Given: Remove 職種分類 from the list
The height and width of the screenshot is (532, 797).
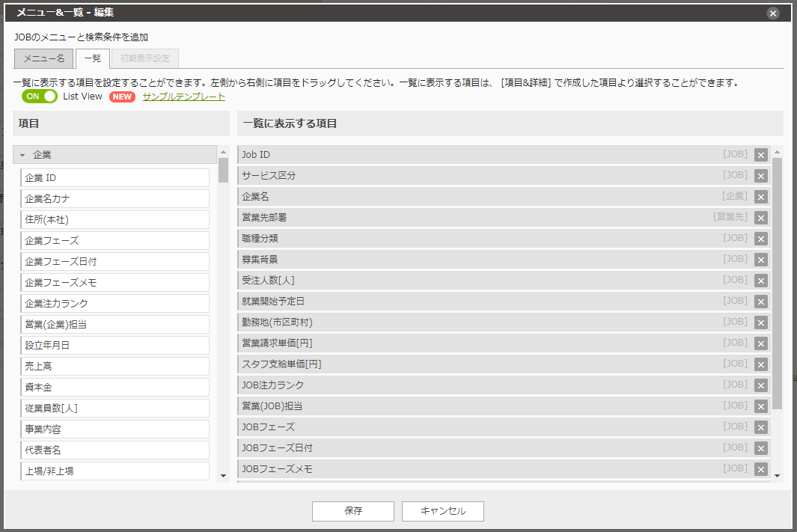Looking at the screenshot, I should (761, 239).
